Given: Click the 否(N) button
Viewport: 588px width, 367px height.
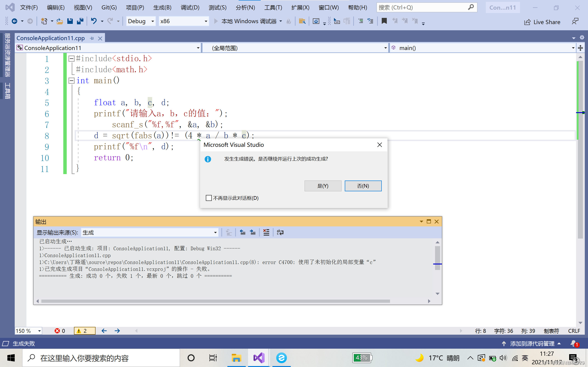Looking at the screenshot, I should pos(363,186).
